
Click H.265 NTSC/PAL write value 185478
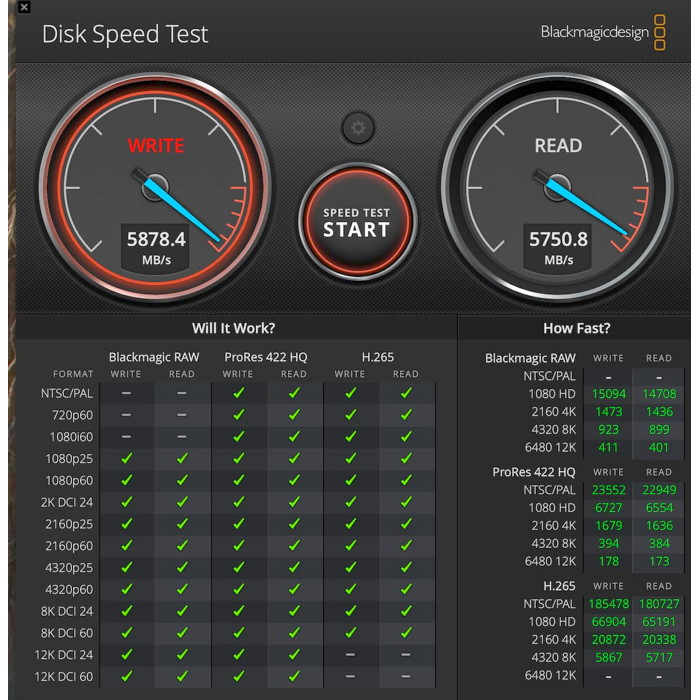pyautogui.click(x=608, y=604)
